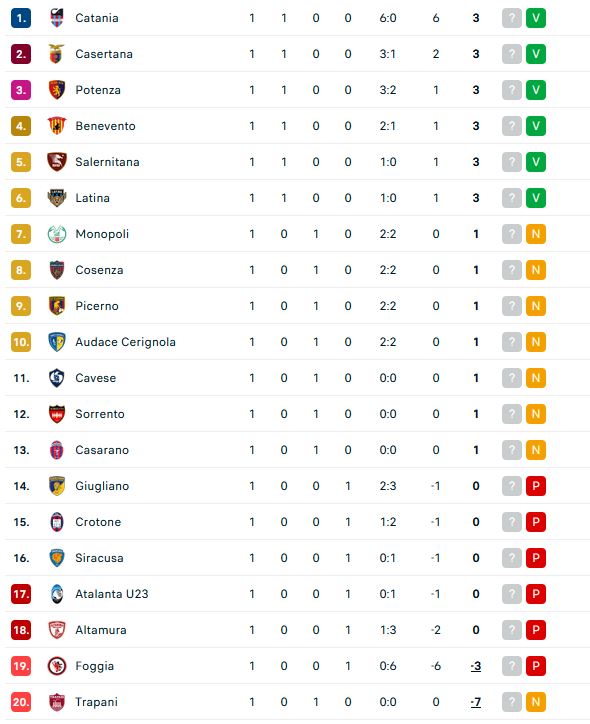
Task: Click Foggia's underlined -3 points value
Action: click(x=476, y=666)
